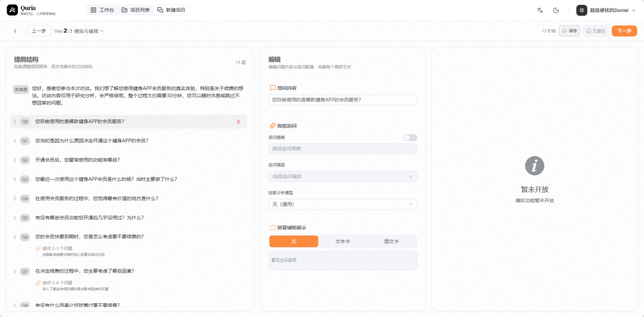644x317 pixels.
Task: Click the 提问内容 chat bubble icon
Action: pyautogui.click(x=273, y=88)
